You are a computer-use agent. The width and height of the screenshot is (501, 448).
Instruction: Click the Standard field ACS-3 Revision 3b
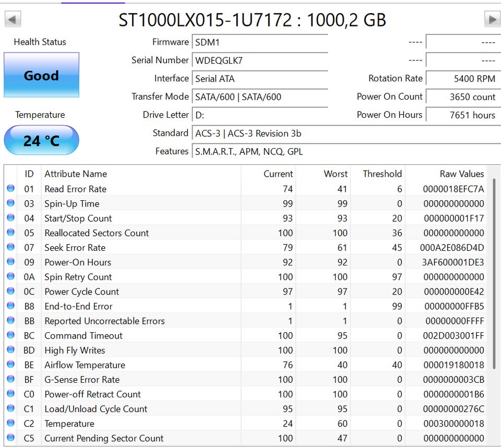click(347, 133)
